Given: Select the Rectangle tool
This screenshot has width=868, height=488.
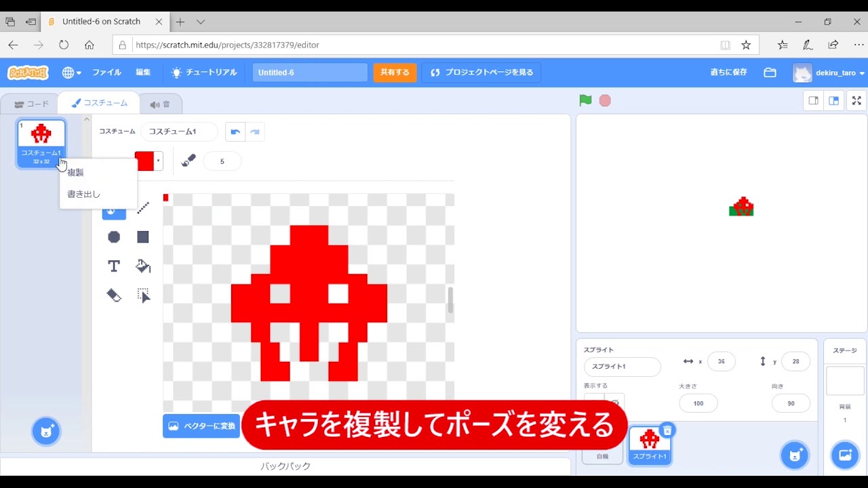Looking at the screenshot, I should tap(143, 237).
